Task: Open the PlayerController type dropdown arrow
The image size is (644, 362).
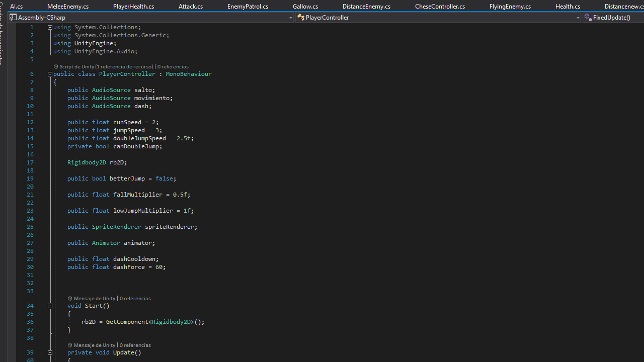Action: click(x=578, y=18)
